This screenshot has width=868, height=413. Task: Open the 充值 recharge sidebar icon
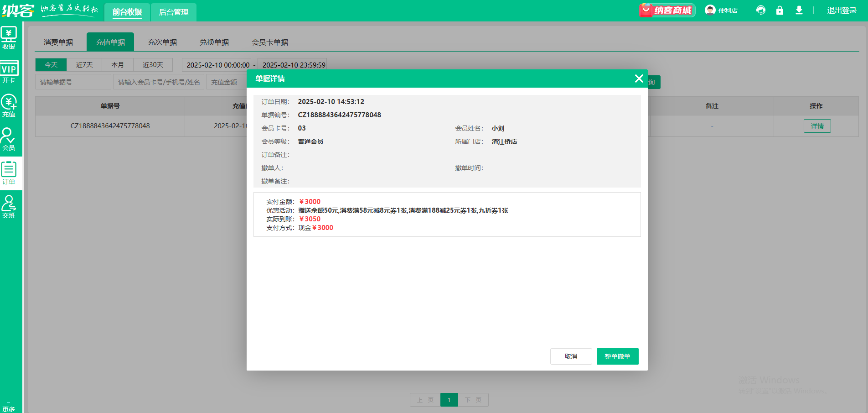9,106
